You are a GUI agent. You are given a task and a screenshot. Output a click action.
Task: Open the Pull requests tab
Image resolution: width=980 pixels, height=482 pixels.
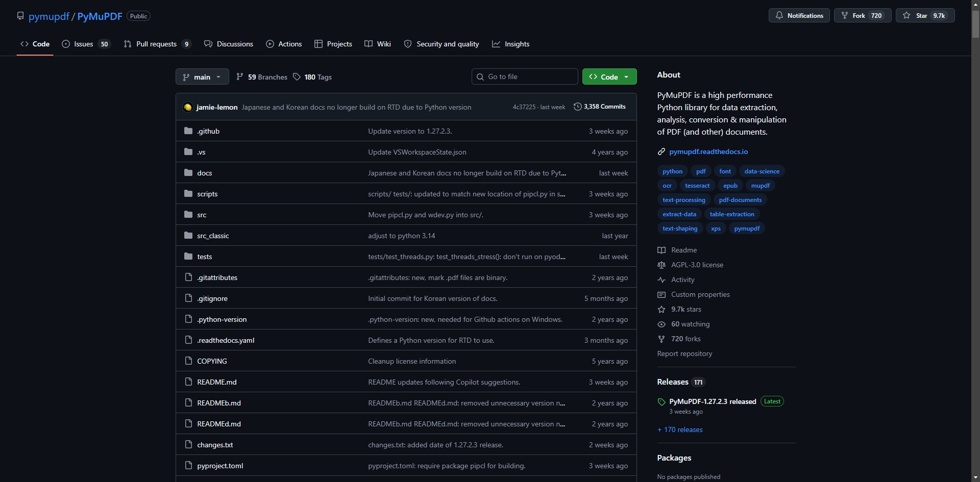click(157, 44)
